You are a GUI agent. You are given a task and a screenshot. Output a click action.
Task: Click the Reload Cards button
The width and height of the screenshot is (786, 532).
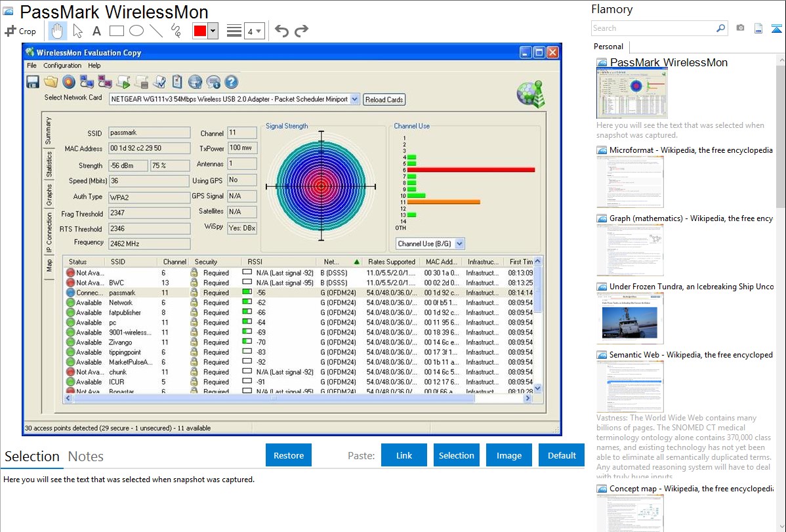click(384, 100)
